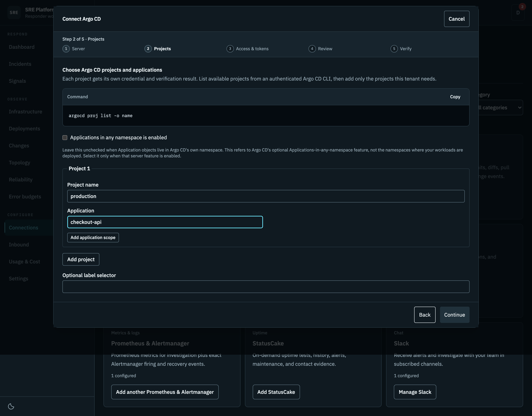Click the StatusCake card title
This screenshot has width=532, height=416.
click(x=268, y=343)
